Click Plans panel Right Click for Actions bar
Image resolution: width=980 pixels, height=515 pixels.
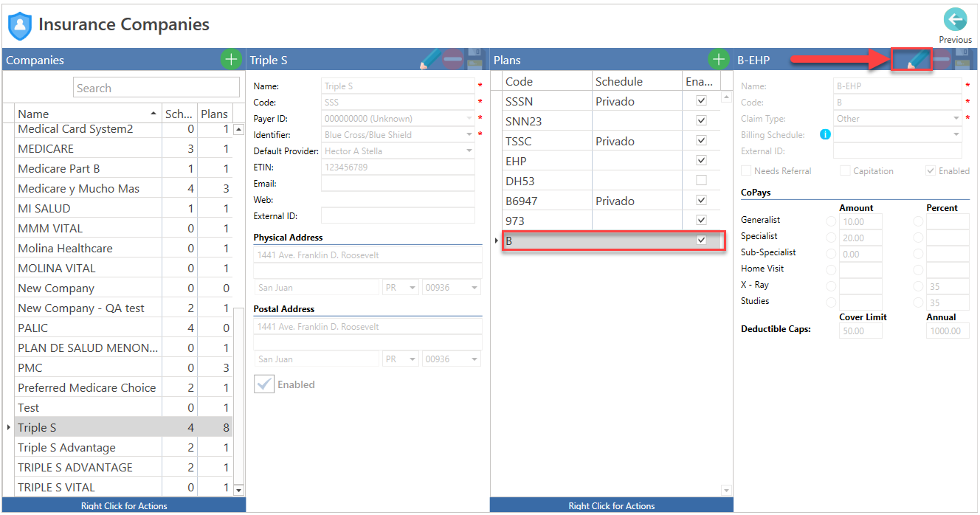point(611,505)
